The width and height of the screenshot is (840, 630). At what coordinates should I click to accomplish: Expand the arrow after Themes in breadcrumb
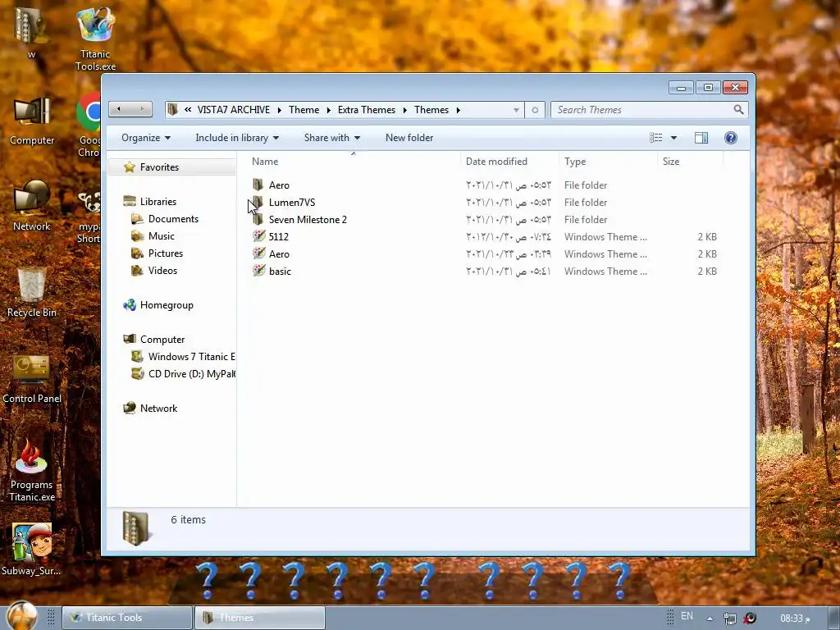458,110
